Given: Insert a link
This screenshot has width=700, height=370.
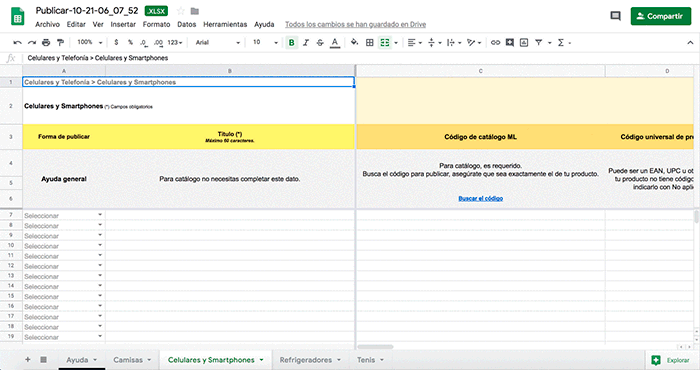Looking at the screenshot, I should pos(496,42).
